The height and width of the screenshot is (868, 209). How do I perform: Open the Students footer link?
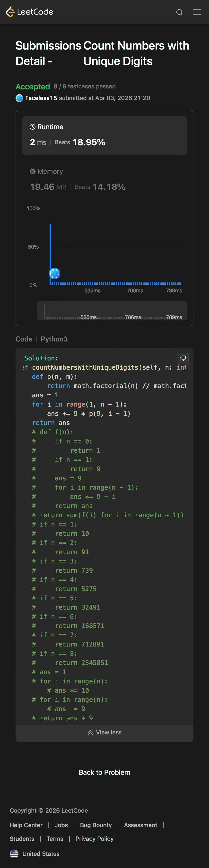click(x=22, y=839)
